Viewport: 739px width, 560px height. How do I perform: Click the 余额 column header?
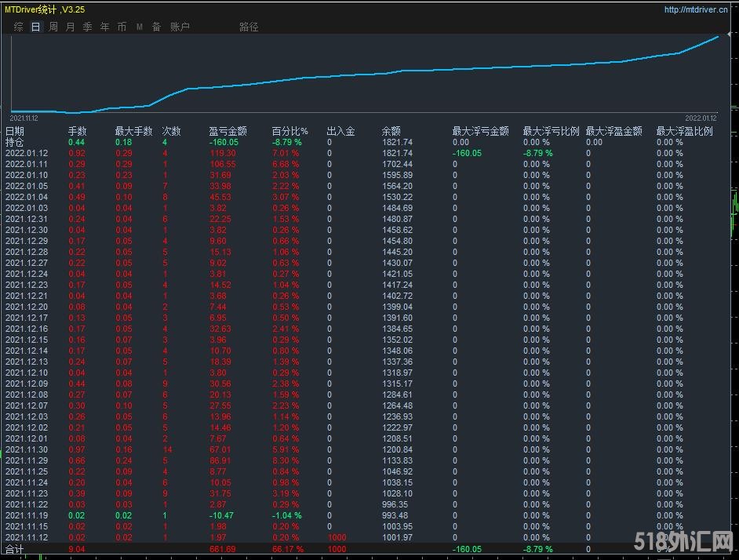click(x=391, y=131)
